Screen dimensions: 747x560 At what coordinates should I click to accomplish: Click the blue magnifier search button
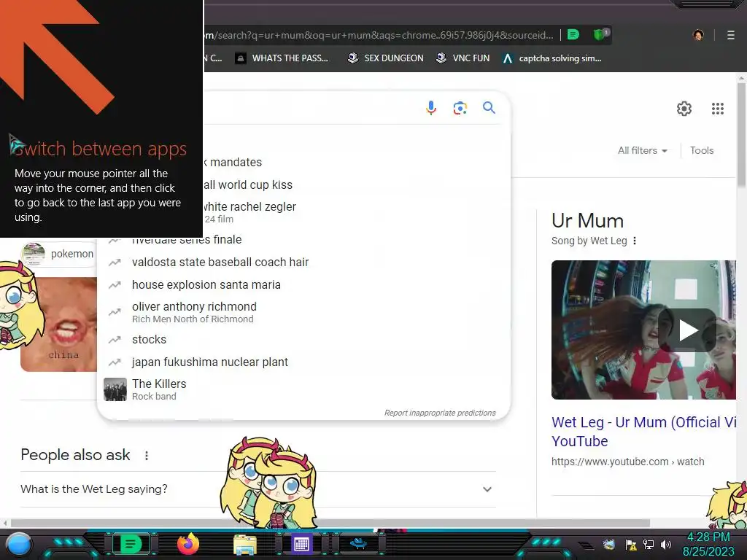click(x=489, y=108)
